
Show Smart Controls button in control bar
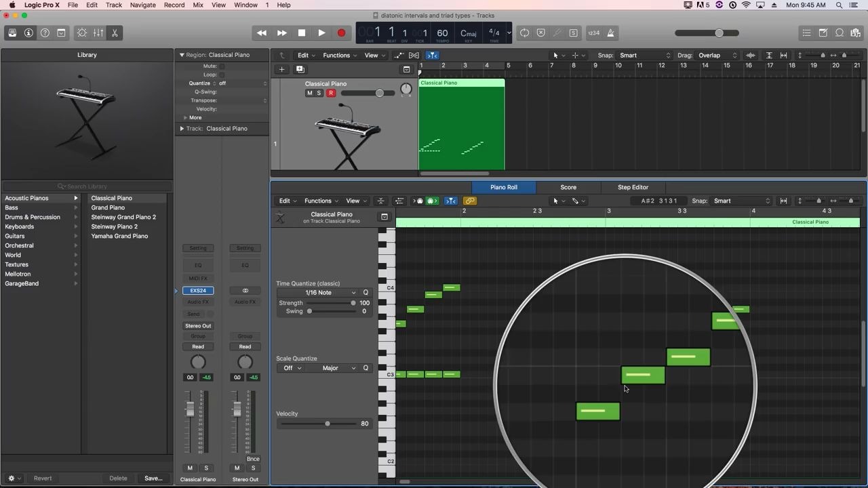click(82, 33)
